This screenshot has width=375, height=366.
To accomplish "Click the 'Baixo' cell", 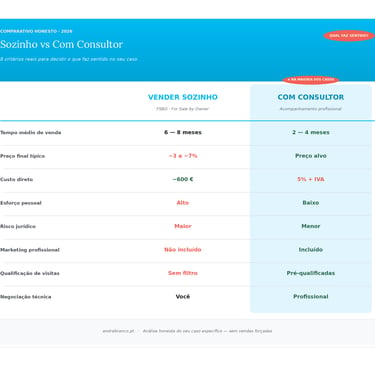I will (x=311, y=203).
